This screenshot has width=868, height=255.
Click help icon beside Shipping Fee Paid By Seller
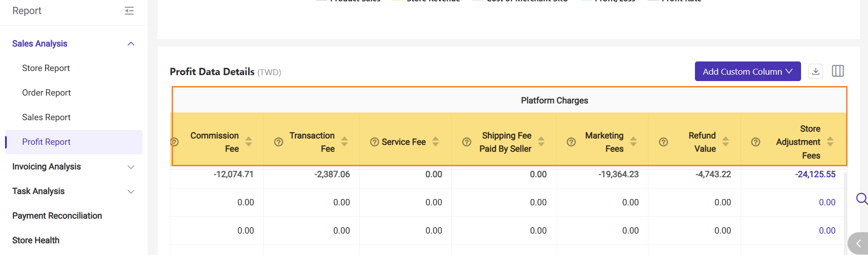(466, 142)
